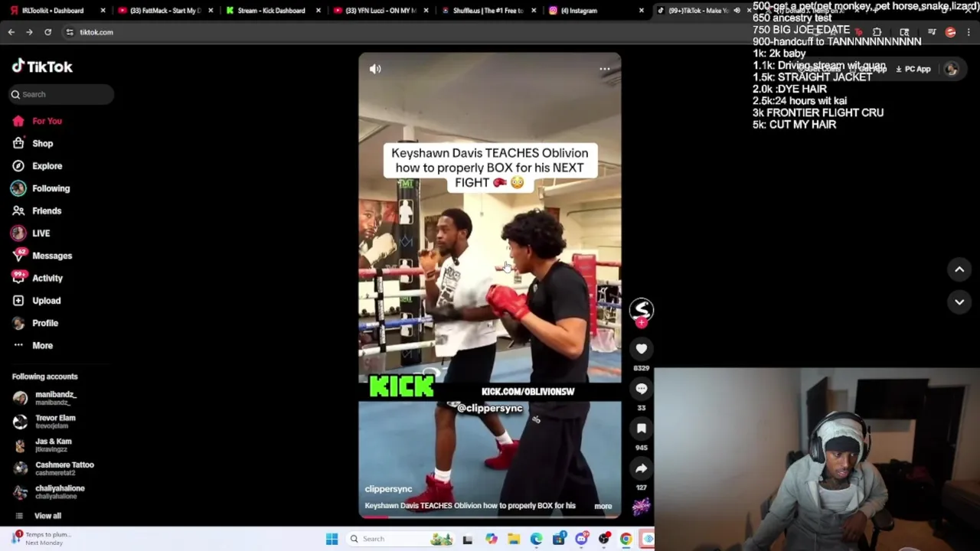Switch to the FattMack YouTube tab
This screenshot has width=980, height=551.
click(x=165, y=11)
